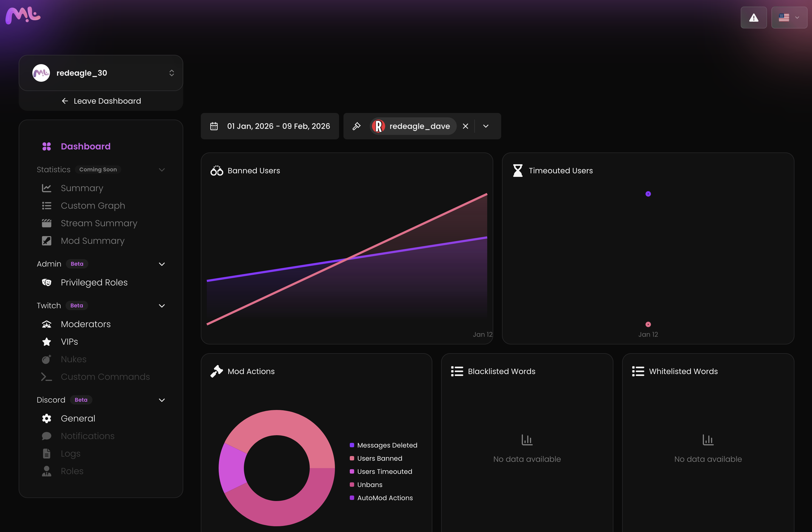Click the calendar icon in date range

(x=214, y=126)
